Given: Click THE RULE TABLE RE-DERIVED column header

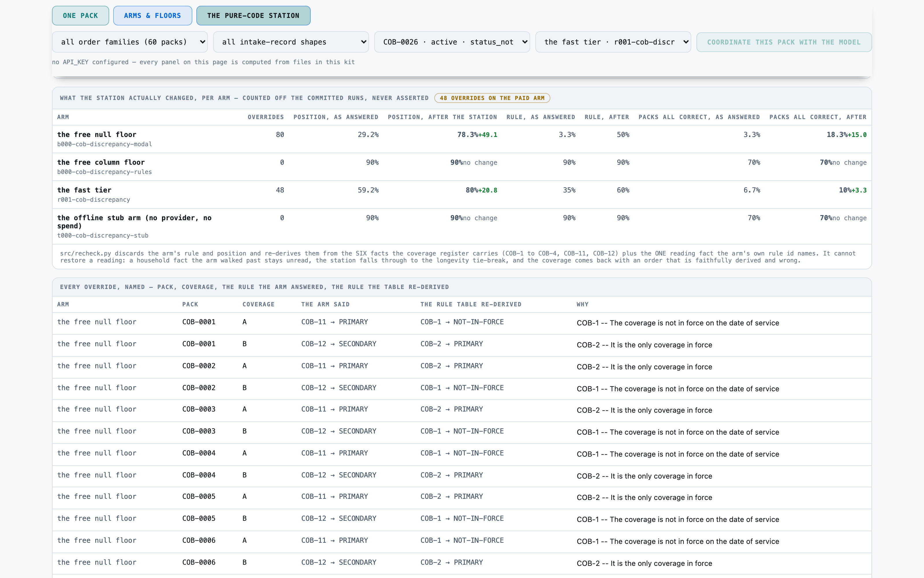Looking at the screenshot, I should (471, 304).
